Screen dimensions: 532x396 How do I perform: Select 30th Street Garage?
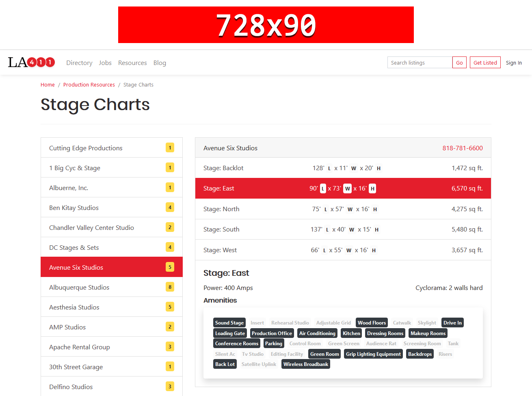tap(112, 366)
